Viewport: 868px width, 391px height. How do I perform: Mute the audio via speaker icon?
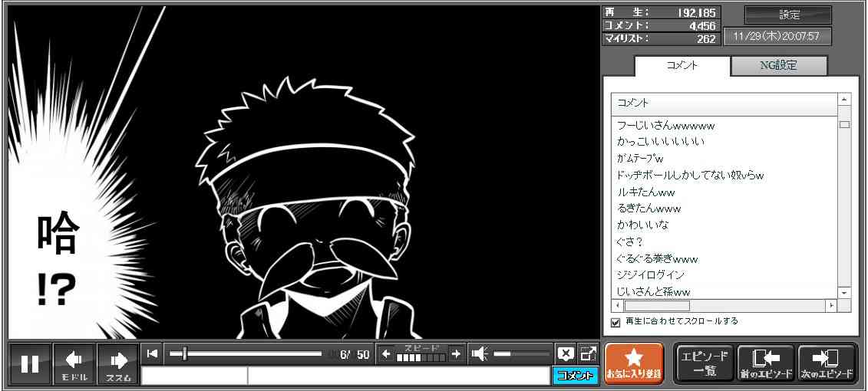point(480,353)
